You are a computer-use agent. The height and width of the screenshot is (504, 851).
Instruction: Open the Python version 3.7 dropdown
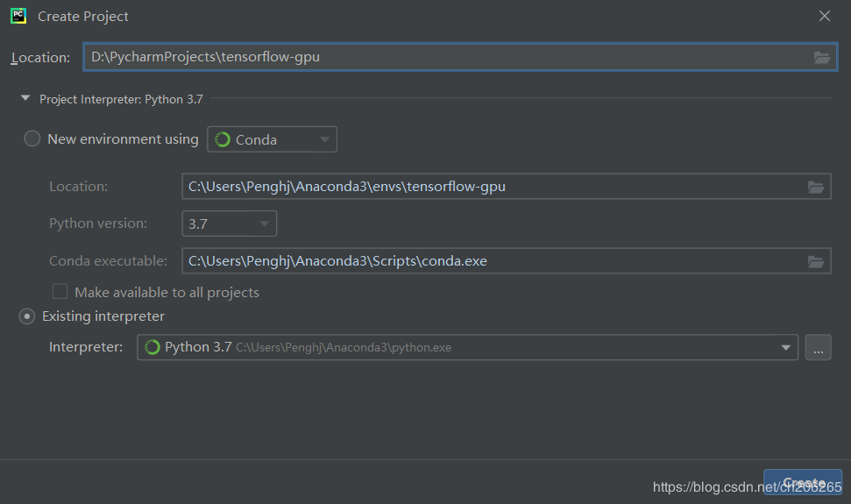pyautogui.click(x=230, y=224)
